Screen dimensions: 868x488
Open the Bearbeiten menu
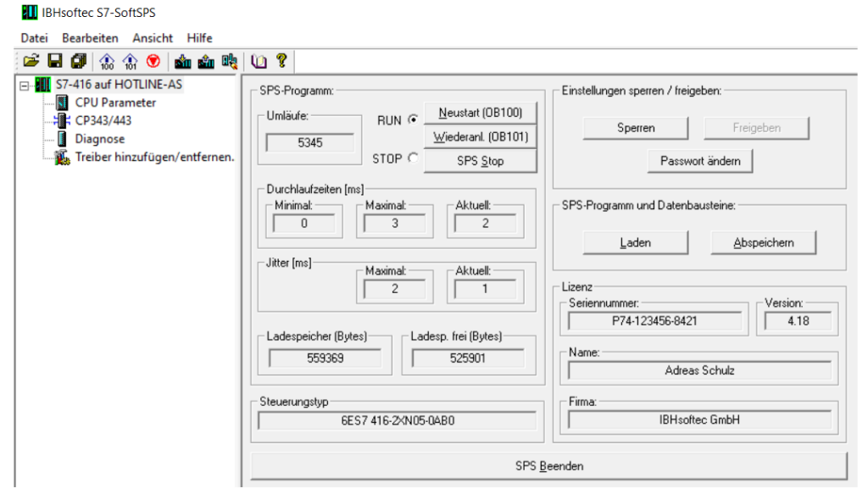pos(90,37)
